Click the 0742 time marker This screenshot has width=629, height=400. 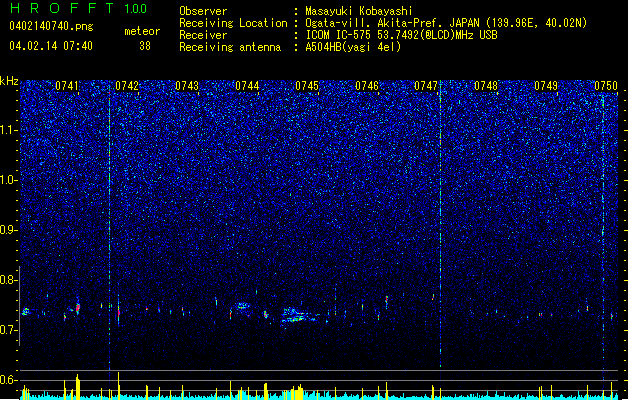click(127, 86)
